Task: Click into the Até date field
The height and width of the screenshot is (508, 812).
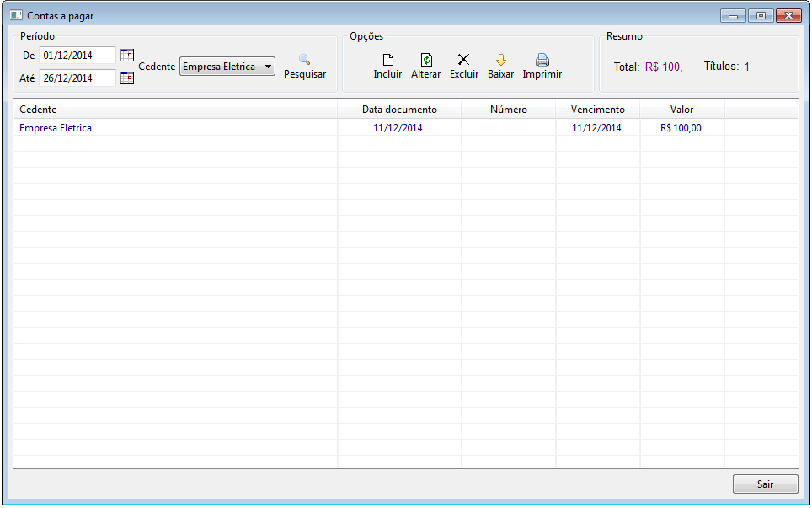Action: (x=77, y=78)
